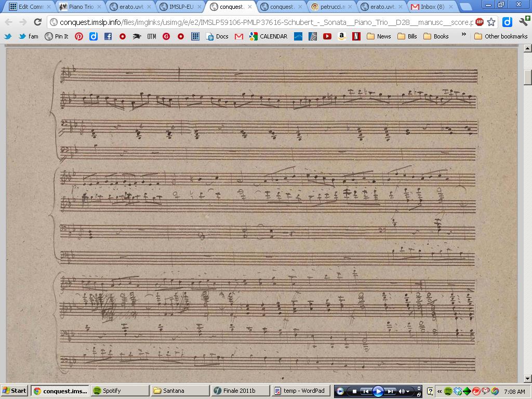Go forward with the browser forward arrow

[23, 22]
